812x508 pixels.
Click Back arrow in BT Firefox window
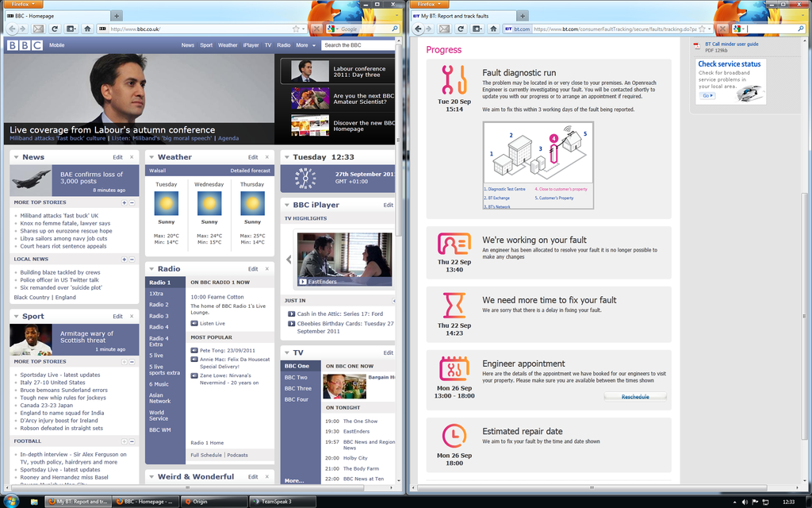[418, 29]
